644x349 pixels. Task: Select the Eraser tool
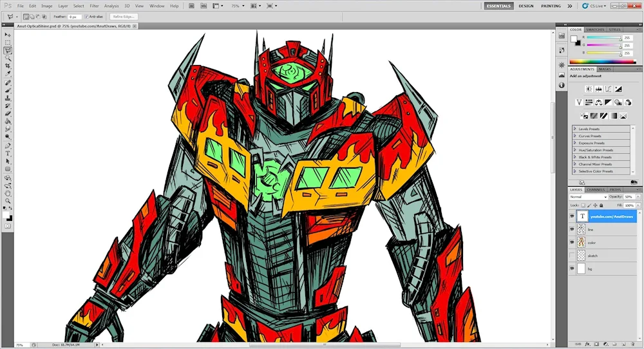click(x=8, y=114)
